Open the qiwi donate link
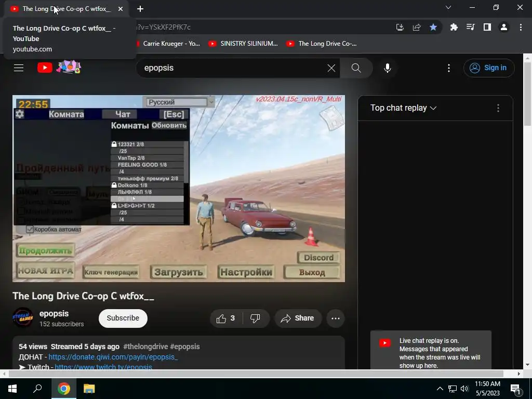The height and width of the screenshot is (399, 532). [113, 357]
